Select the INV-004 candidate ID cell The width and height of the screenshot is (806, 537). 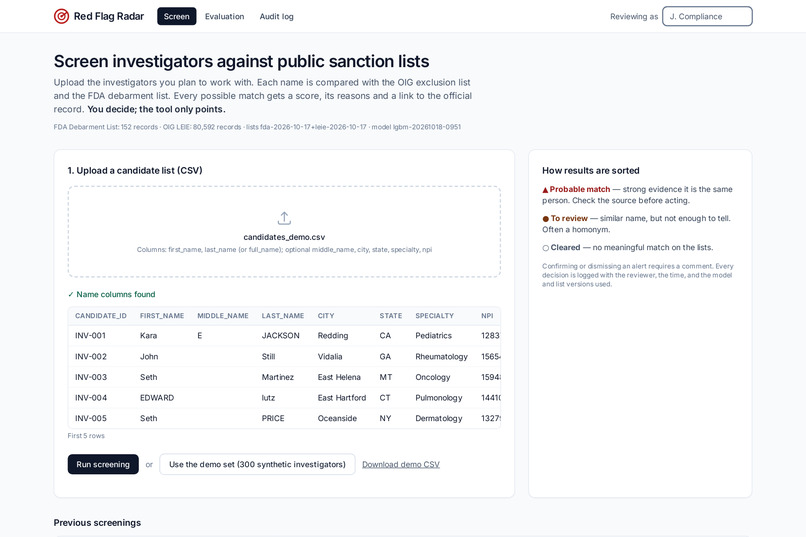pos(91,398)
